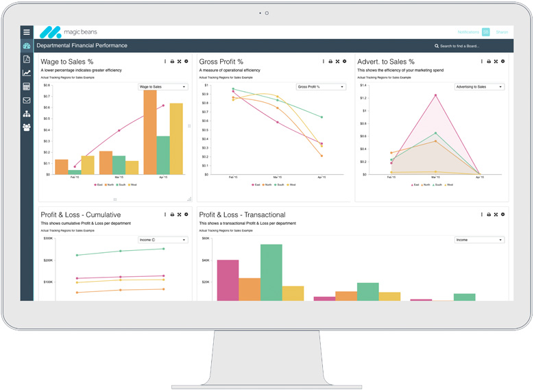
Task: Open the org chart sitemap icon in the sidebar
Action: click(x=27, y=114)
